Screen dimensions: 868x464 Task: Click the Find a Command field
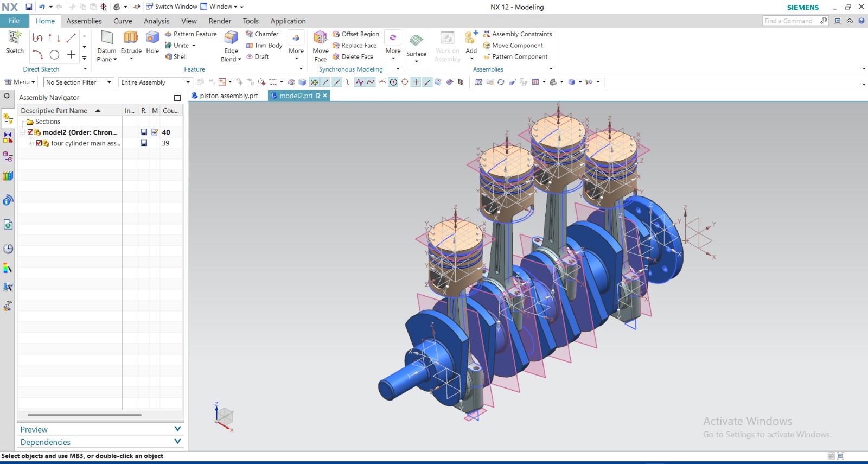790,21
